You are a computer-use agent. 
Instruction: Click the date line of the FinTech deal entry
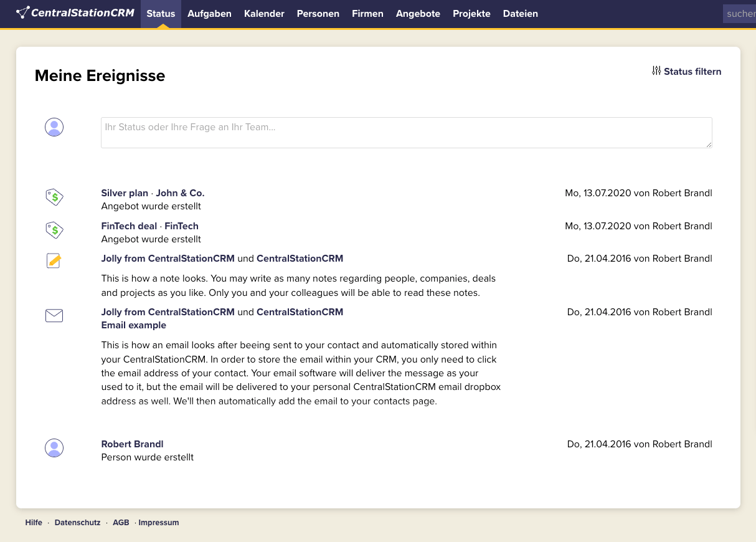click(638, 226)
